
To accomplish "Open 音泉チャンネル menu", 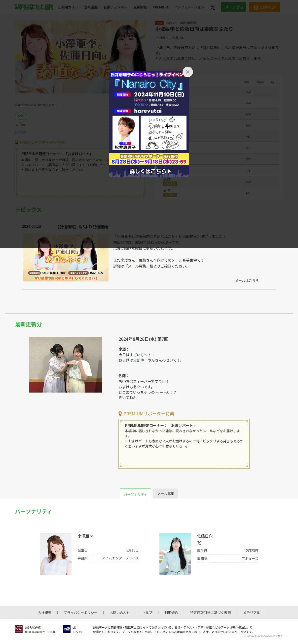I will click(x=115, y=7).
